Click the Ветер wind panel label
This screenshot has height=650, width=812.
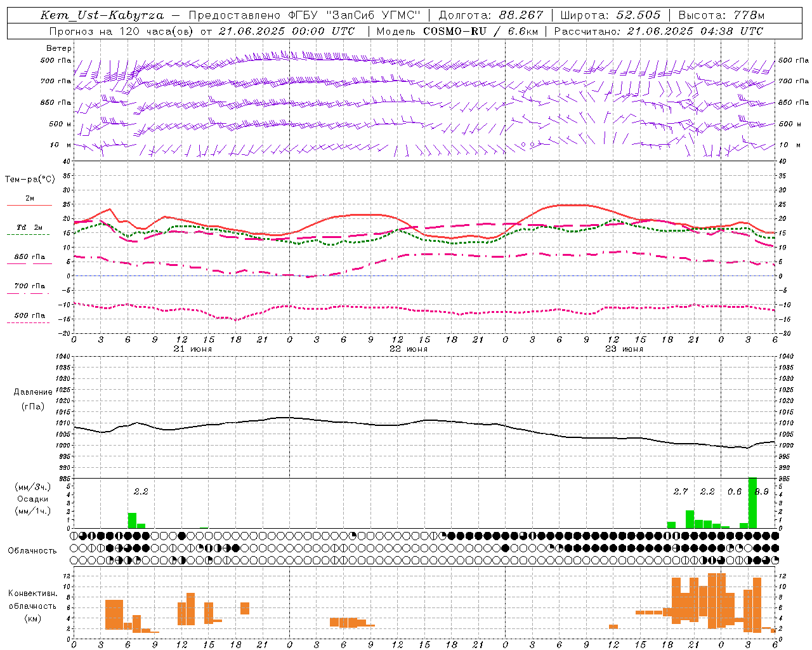[x=58, y=48]
